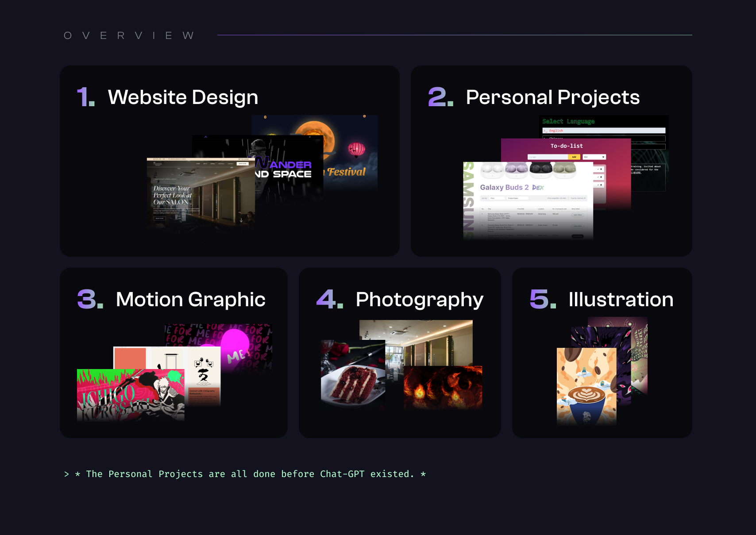
Task: Click the to-do text input field
Action: click(x=547, y=157)
